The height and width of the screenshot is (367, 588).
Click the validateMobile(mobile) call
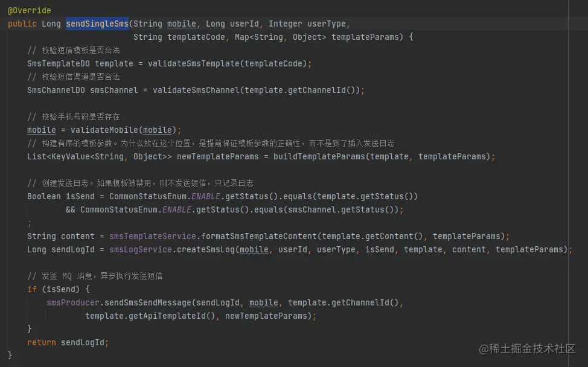click(x=123, y=130)
